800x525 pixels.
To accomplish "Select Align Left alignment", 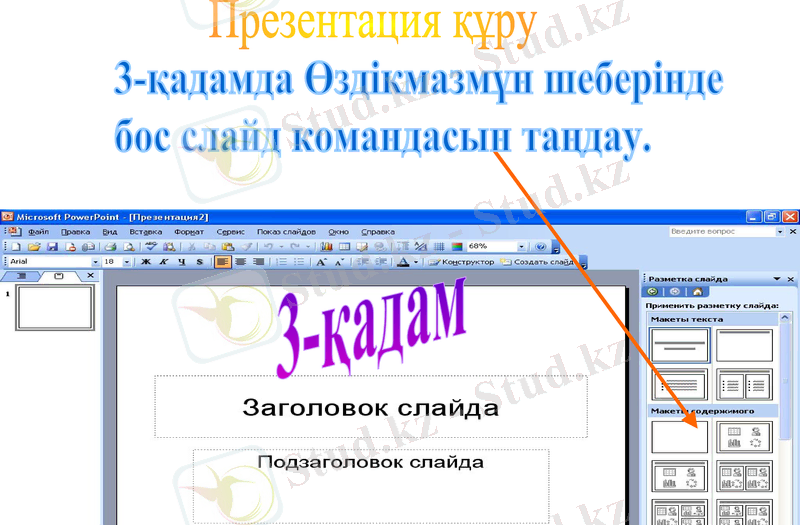I will [x=222, y=262].
